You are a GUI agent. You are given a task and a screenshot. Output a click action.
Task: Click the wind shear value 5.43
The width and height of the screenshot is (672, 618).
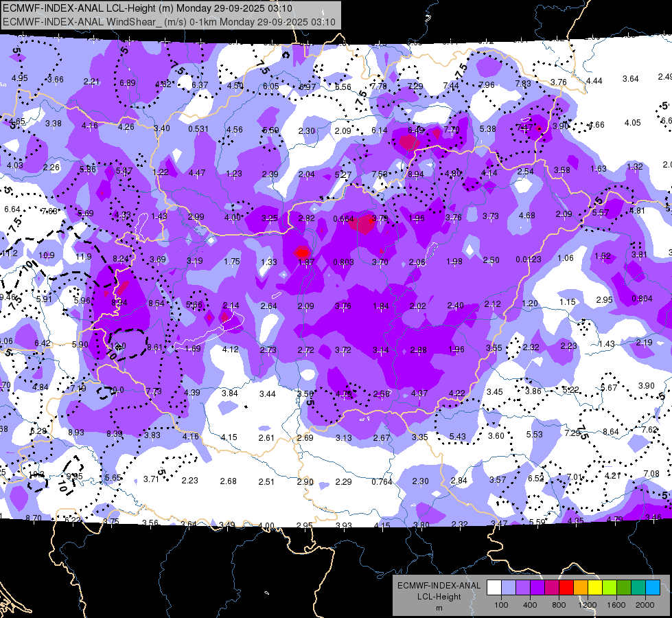click(x=457, y=436)
